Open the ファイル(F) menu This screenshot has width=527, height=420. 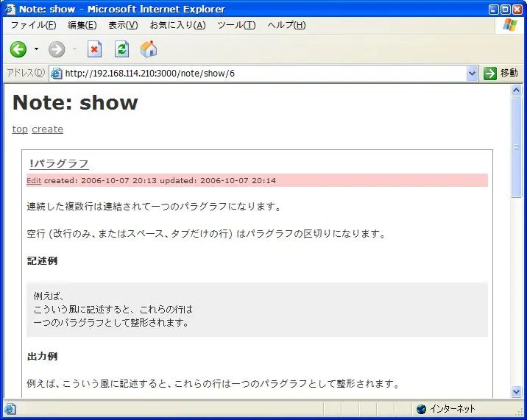(x=33, y=25)
